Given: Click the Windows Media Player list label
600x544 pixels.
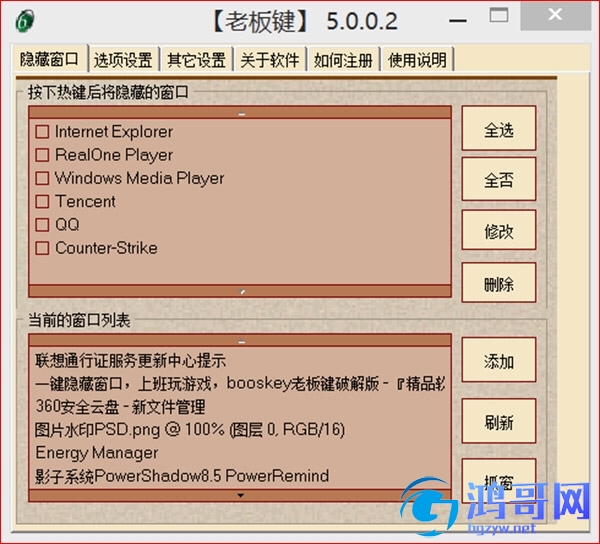Looking at the screenshot, I should (140, 179).
